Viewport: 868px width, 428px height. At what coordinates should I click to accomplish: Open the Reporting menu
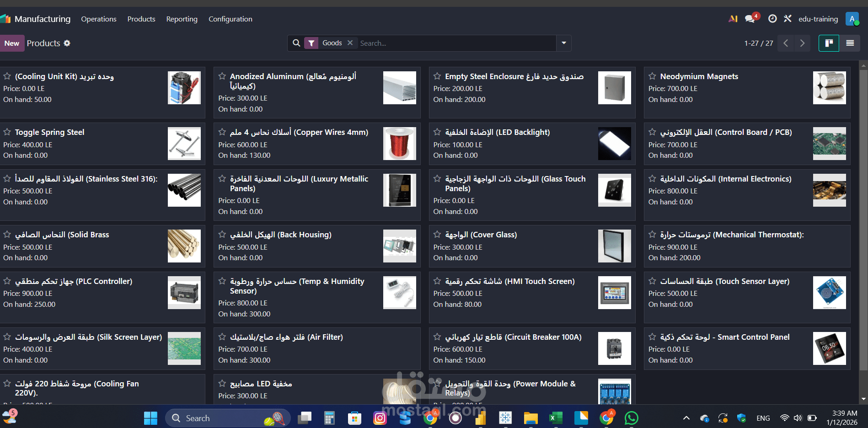point(182,19)
